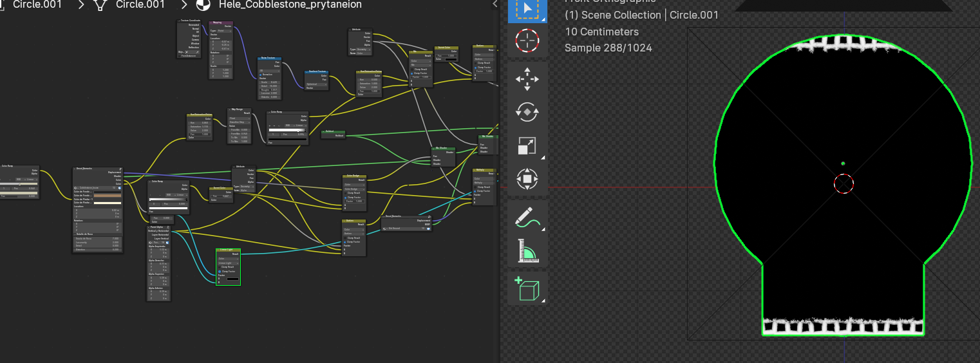
Task: Click the Add Cube tool
Action: pos(527,290)
